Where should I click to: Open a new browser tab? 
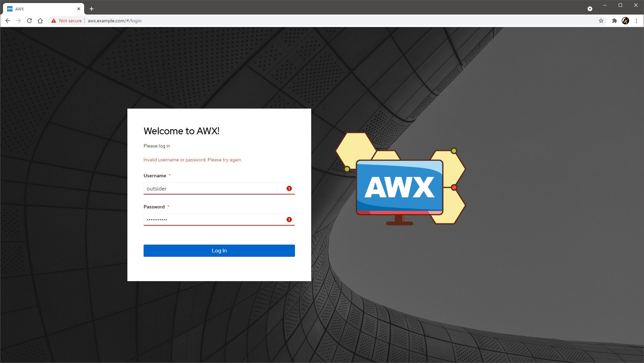tap(92, 9)
